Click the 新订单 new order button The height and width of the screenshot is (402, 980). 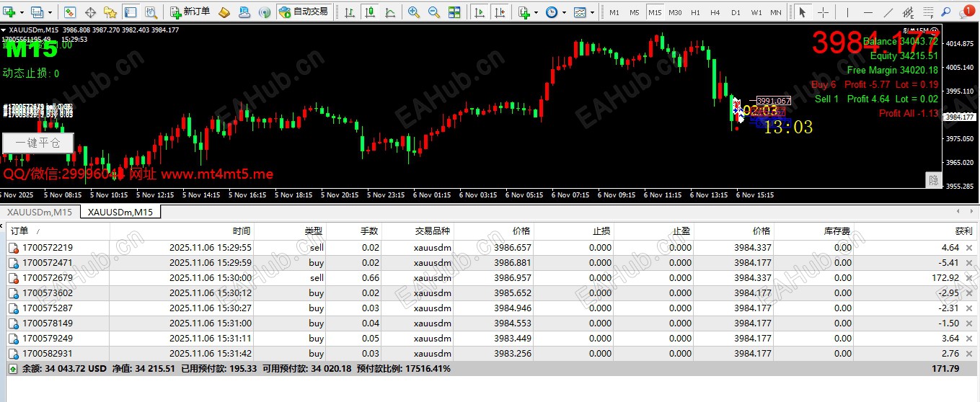(190, 12)
